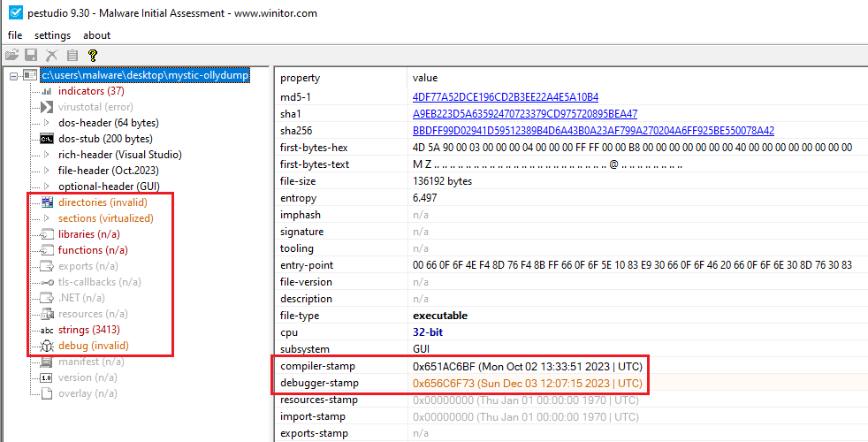The width and height of the screenshot is (868, 442).
Task: Open the md5 hash link
Action: [506, 97]
